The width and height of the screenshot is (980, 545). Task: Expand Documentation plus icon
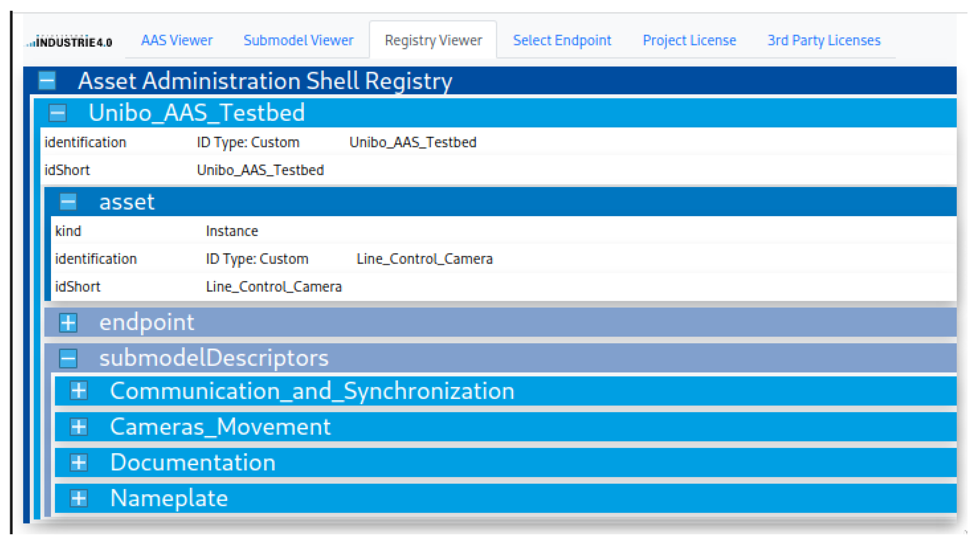click(79, 462)
